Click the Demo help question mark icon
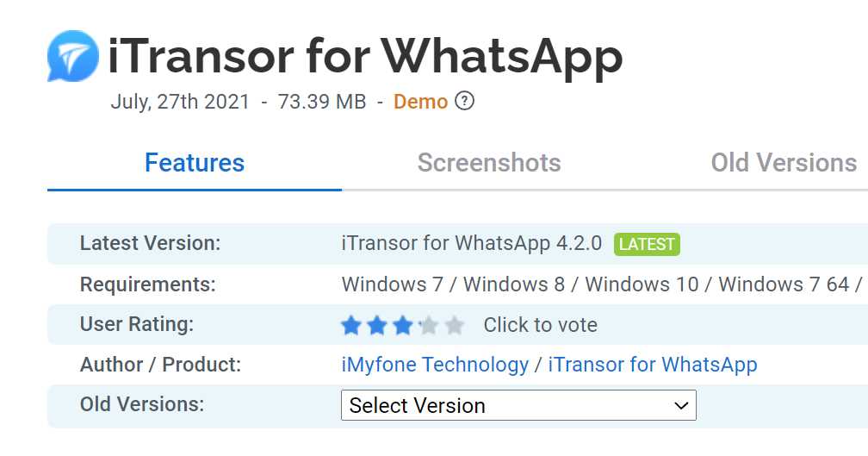Image resolution: width=868 pixels, height=456 pixels. 465,102
